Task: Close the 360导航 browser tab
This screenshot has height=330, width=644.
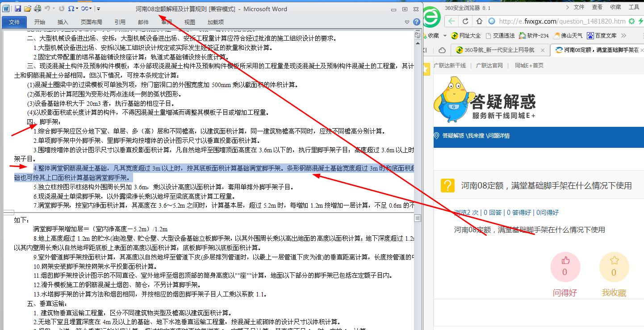Action: [x=543, y=50]
